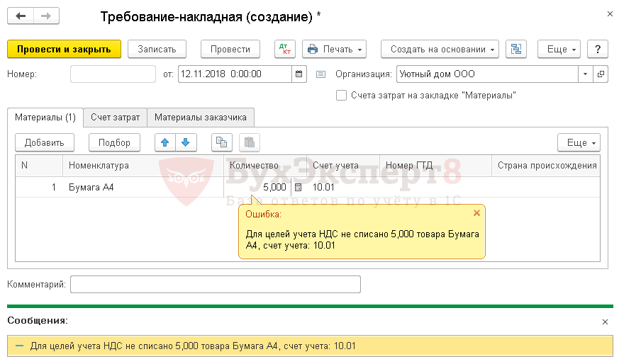Click the document structure icon in toolbar
This screenshot has height=364, width=619.
click(x=516, y=49)
